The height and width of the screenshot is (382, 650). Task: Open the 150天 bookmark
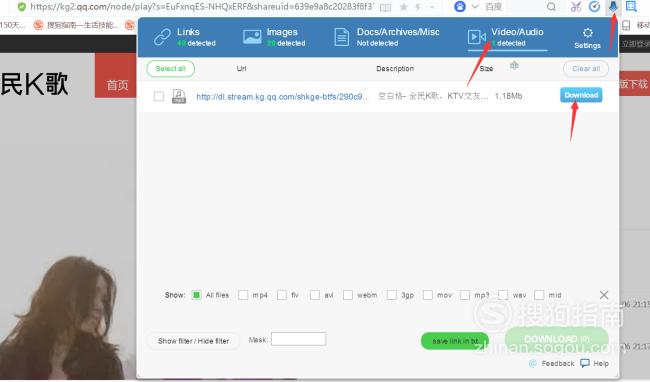click(12, 25)
